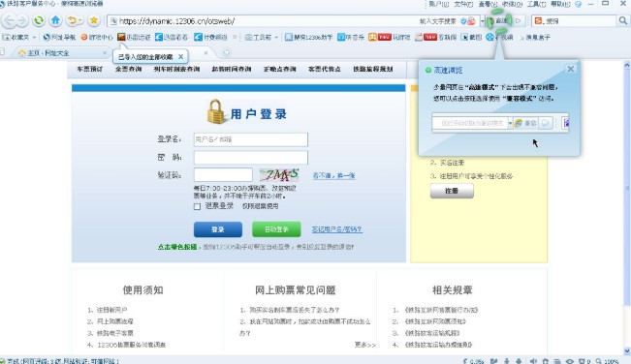Open 游戏中心 bookmark in favorites bar
This screenshot has width=631, height=364.
point(97,38)
